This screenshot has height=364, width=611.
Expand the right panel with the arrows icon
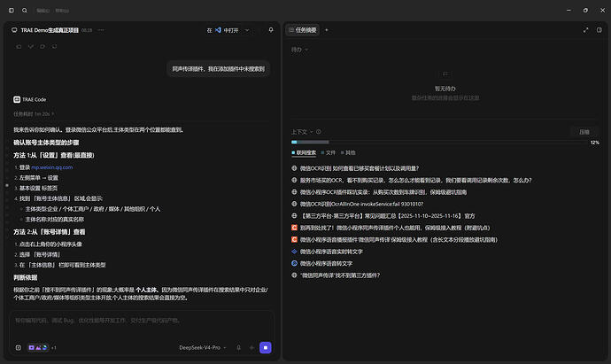point(585,30)
